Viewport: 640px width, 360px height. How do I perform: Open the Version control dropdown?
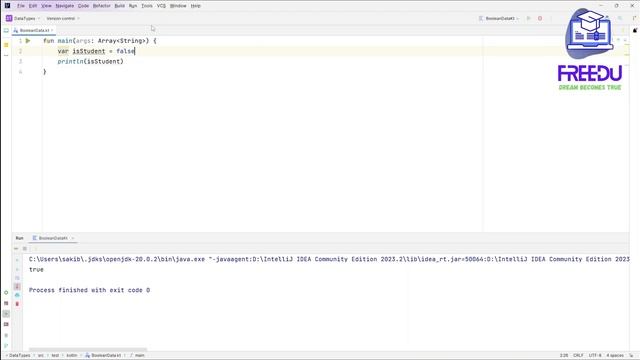(x=63, y=18)
